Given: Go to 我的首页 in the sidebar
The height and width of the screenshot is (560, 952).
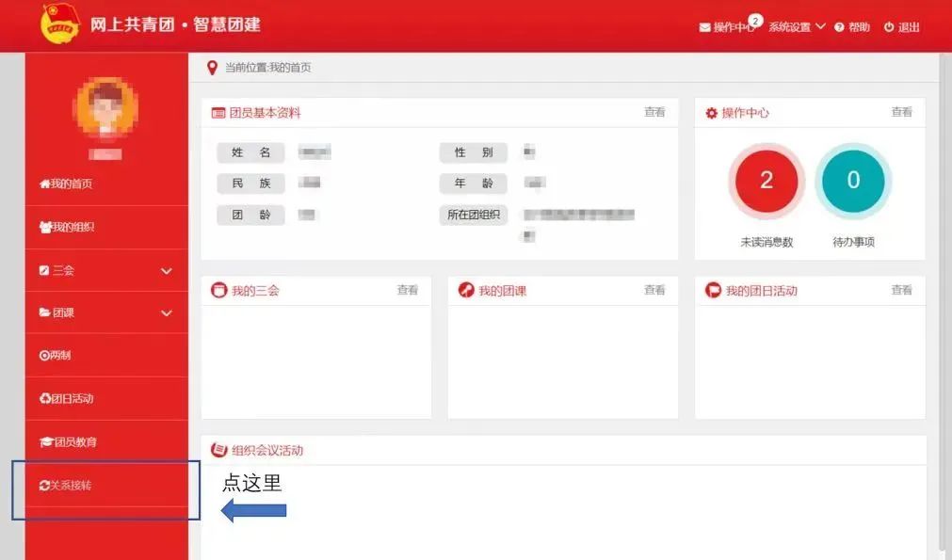Looking at the screenshot, I should pos(66,184).
